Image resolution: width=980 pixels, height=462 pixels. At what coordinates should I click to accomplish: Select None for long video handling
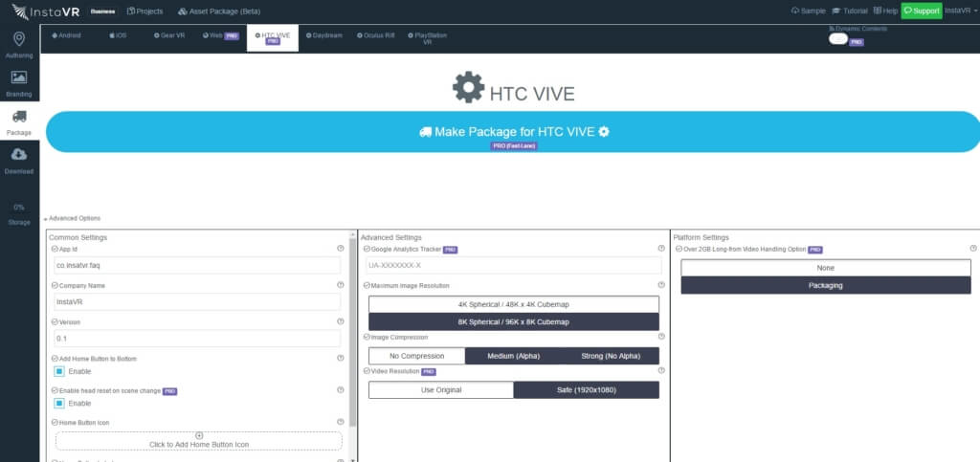(826, 268)
